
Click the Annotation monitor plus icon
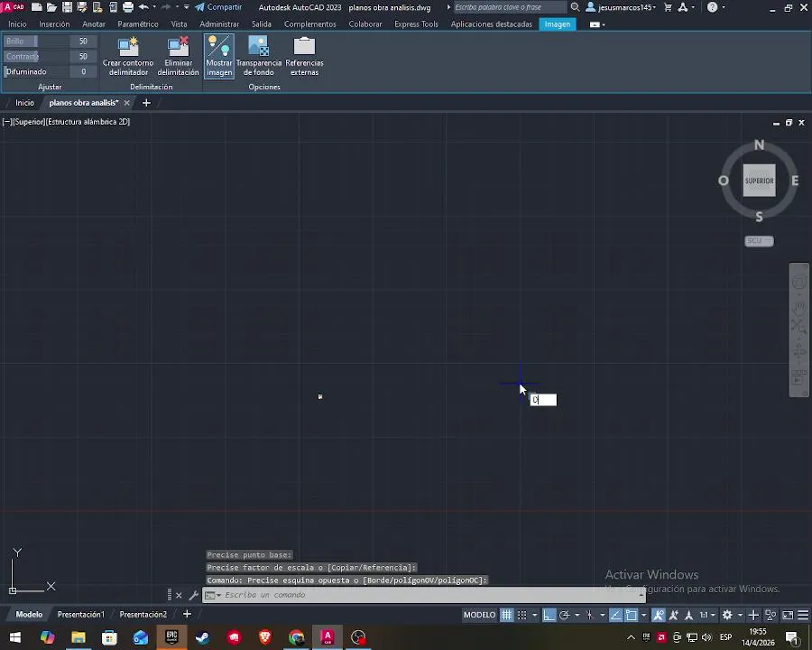pos(753,615)
